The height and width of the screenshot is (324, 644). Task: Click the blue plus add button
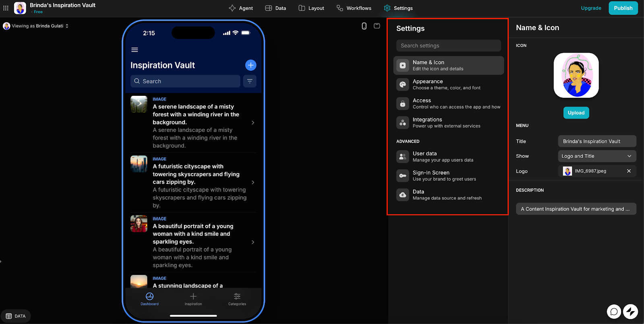pyautogui.click(x=250, y=65)
